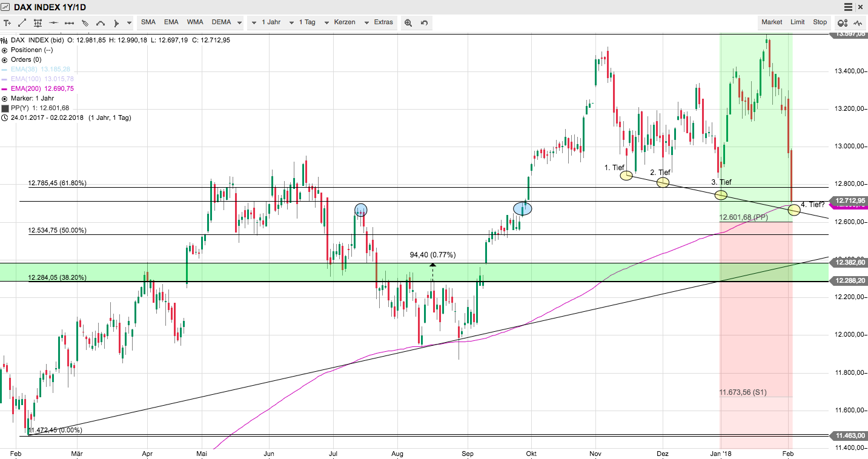Select the text annotation (T+) tool
The image size is (868, 459).
tap(7, 22)
